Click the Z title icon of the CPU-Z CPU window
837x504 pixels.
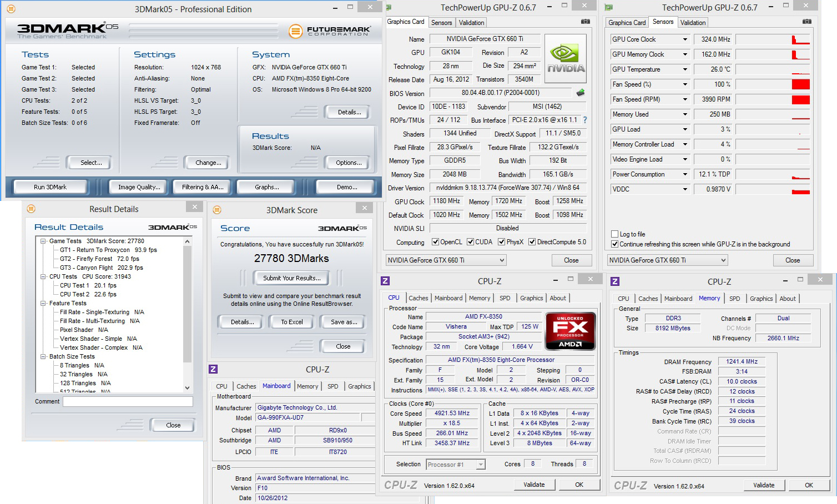click(385, 281)
